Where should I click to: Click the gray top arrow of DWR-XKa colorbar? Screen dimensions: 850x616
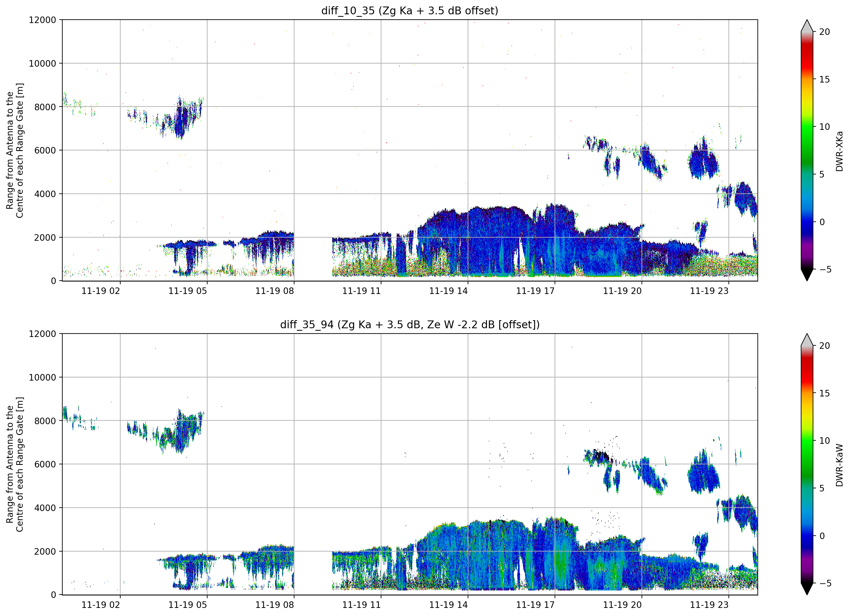[x=807, y=26]
